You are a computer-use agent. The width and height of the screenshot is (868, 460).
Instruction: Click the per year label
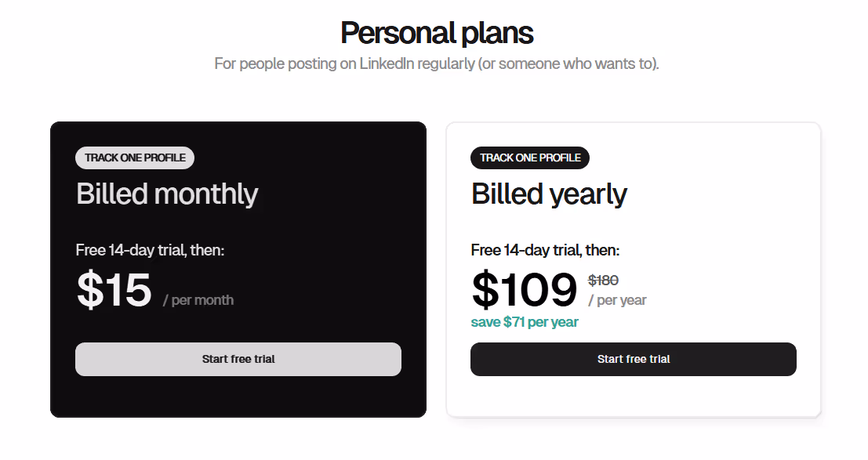click(x=619, y=300)
